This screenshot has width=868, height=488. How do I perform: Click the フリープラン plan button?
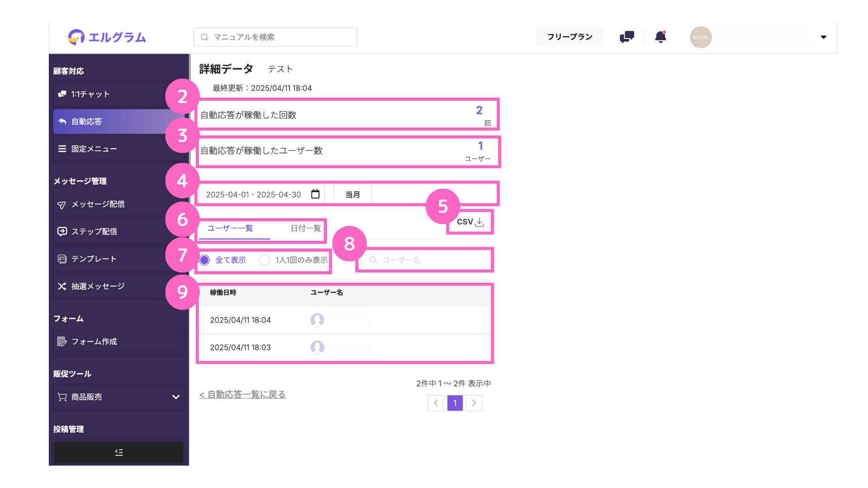coord(570,37)
